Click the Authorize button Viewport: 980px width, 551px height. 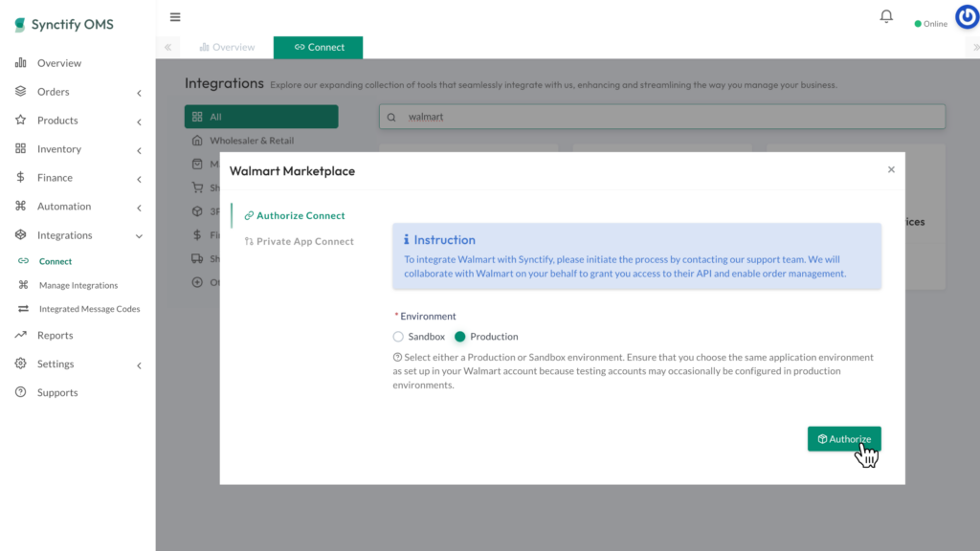(844, 438)
